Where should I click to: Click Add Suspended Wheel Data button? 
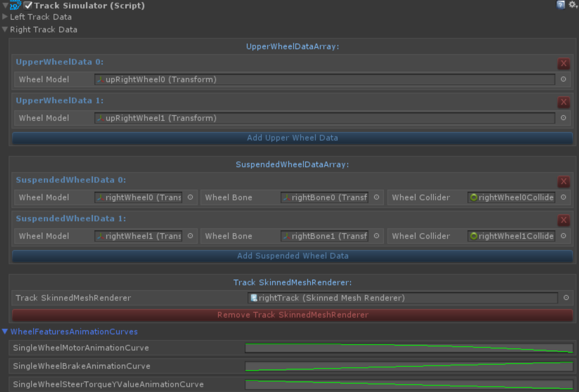click(x=292, y=256)
